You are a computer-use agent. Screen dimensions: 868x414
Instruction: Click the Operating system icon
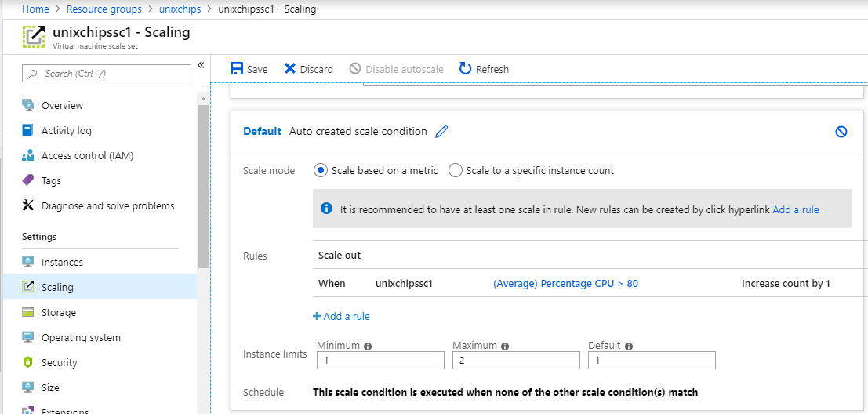[27, 337]
